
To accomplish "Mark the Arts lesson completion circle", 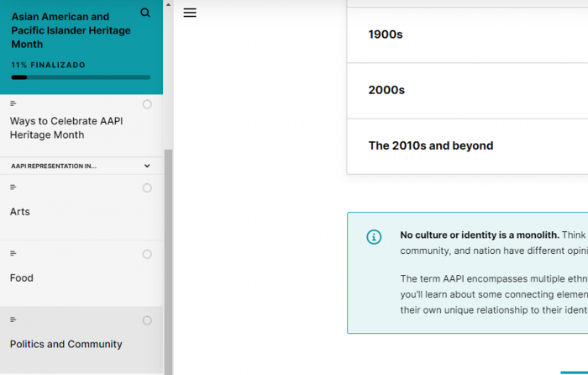I will 147,187.
